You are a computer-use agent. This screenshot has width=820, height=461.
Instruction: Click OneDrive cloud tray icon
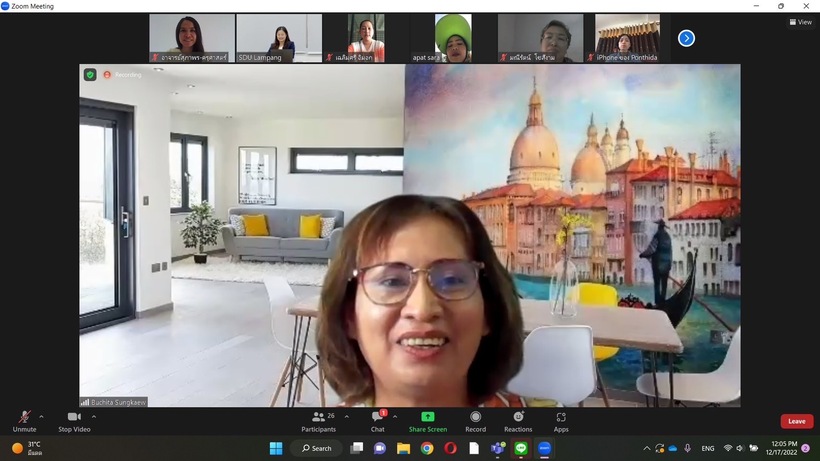(x=673, y=448)
